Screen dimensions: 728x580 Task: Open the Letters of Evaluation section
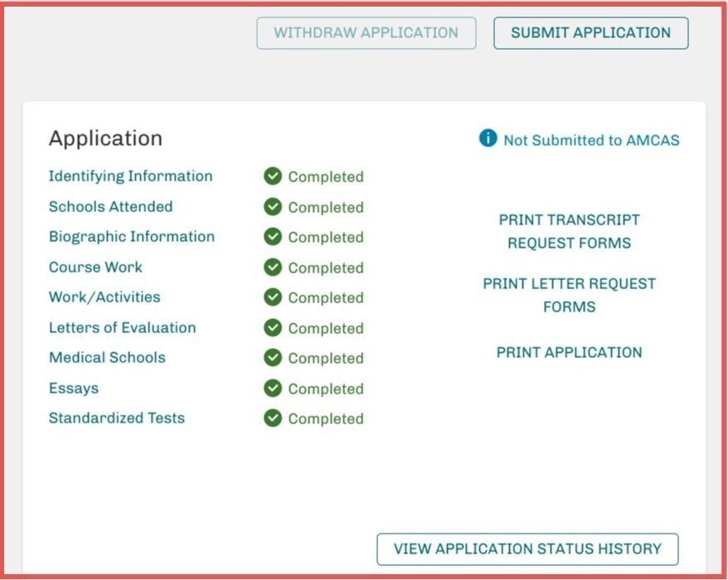122,328
